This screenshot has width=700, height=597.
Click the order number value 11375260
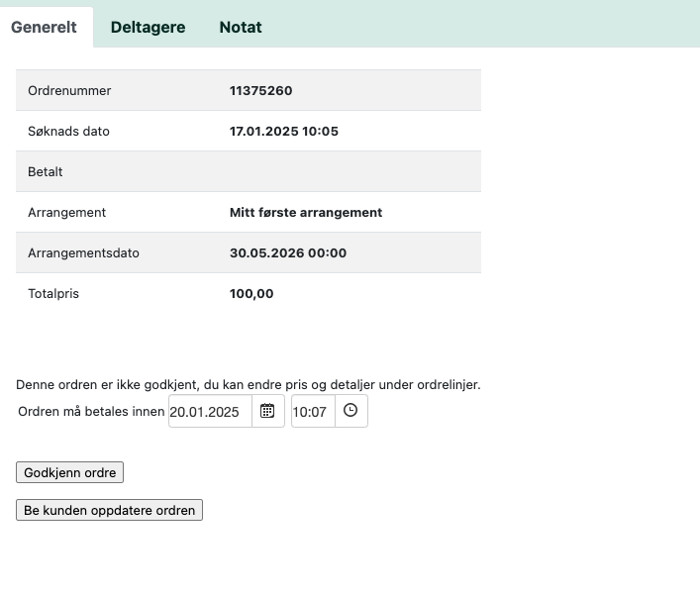[x=260, y=91]
